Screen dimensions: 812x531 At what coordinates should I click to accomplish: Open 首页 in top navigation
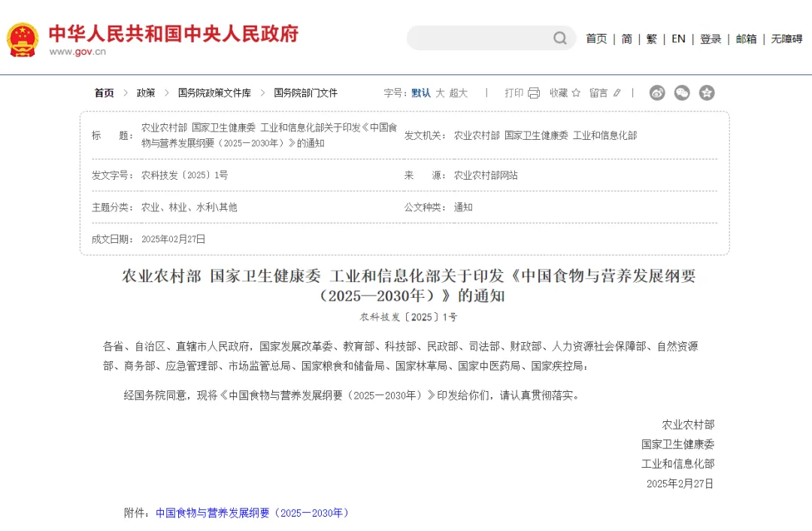[596, 39]
